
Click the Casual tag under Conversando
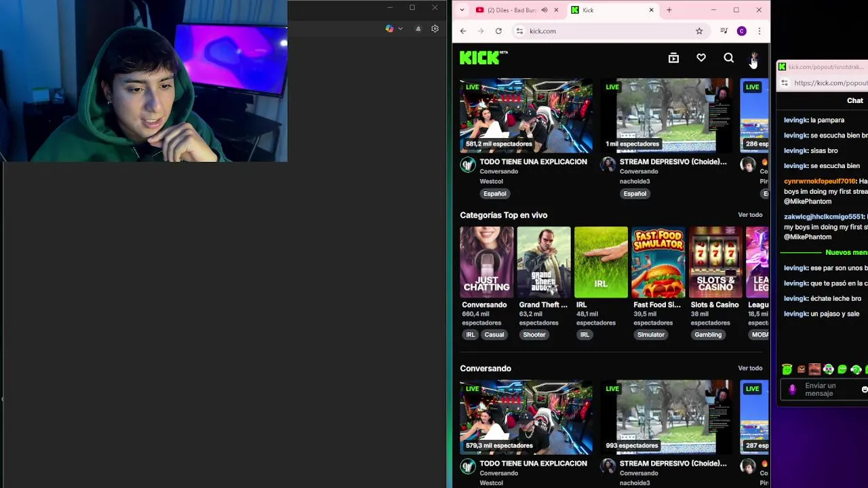click(x=494, y=335)
